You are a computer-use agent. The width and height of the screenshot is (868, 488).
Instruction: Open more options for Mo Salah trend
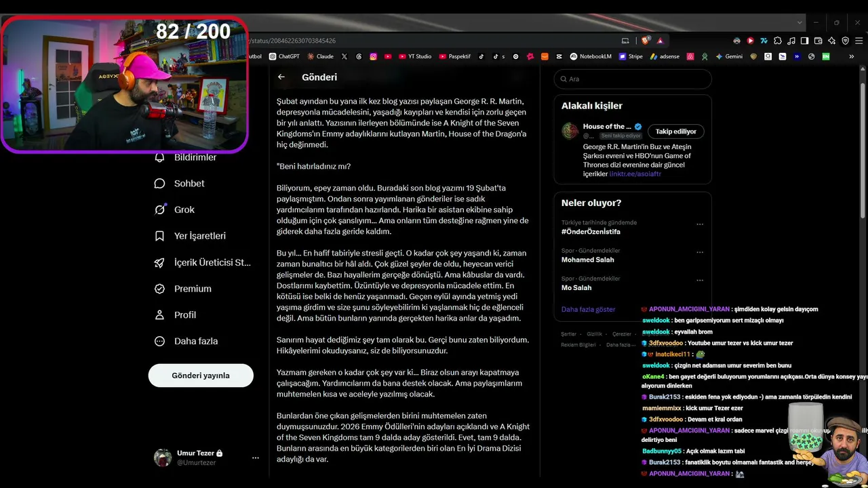(700, 281)
